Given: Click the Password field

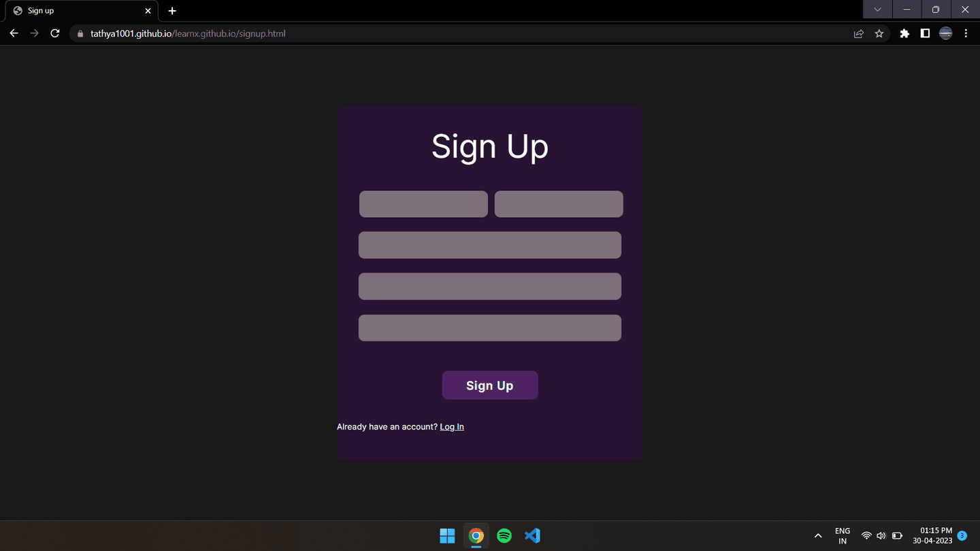Looking at the screenshot, I should 490,286.
